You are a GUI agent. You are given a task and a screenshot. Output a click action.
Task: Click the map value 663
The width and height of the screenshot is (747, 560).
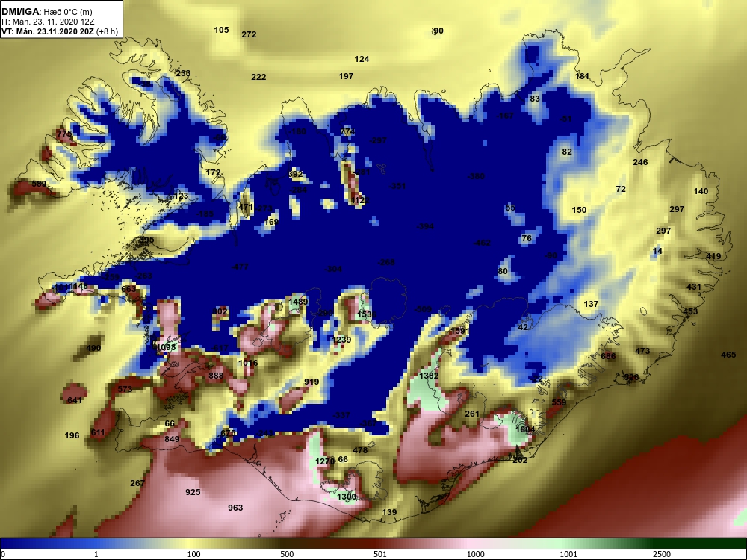coord(128,289)
